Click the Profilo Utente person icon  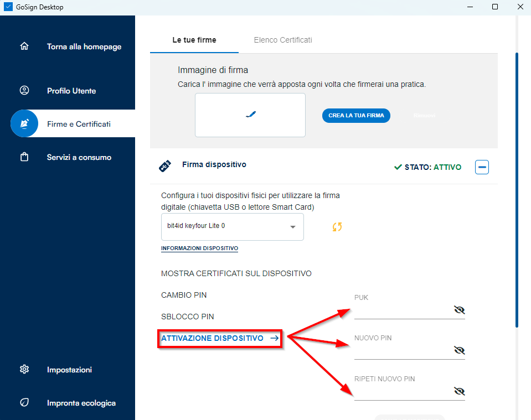click(x=24, y=91)
